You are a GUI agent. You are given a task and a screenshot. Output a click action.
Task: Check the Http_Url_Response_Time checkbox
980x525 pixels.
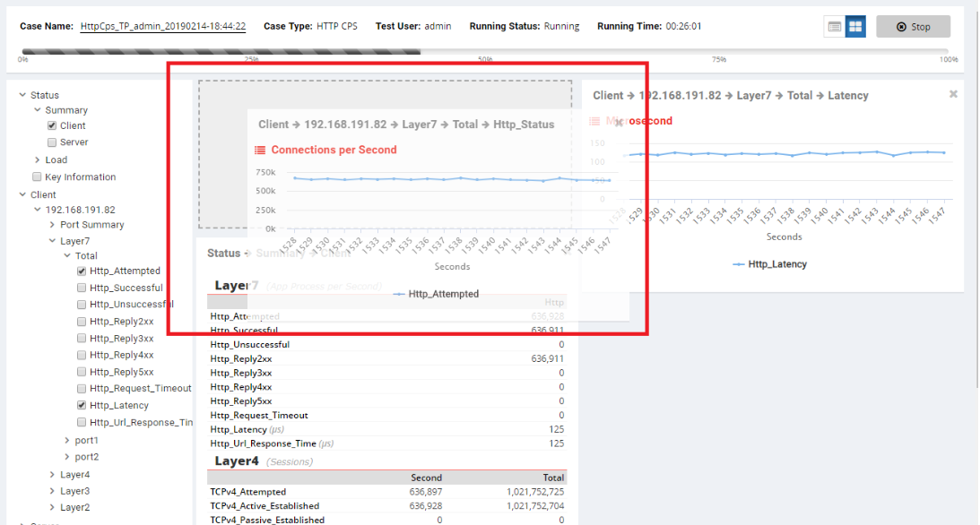pyautogui.click(x=82, y=422)
